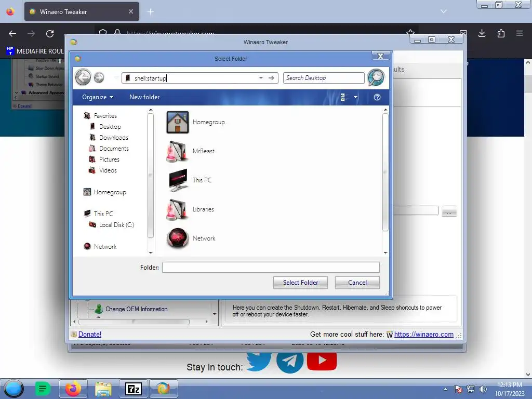
Task: Change view layout icon
Action: point(343,97)
